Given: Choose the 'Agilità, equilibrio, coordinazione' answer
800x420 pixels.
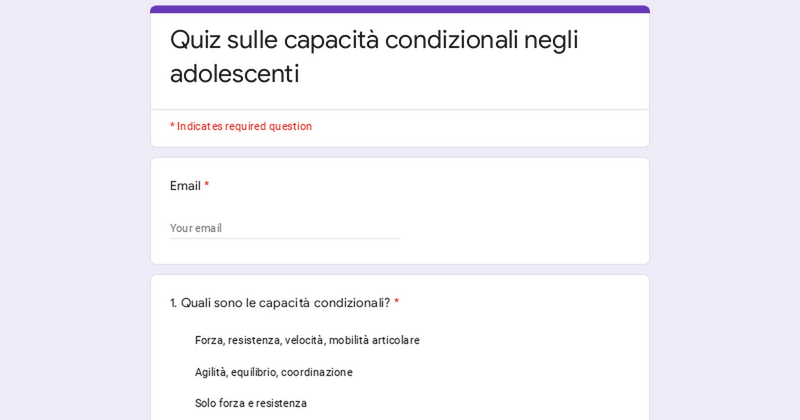Looking at the screenshot, I should pyautogui.click(x=273, y=372).
